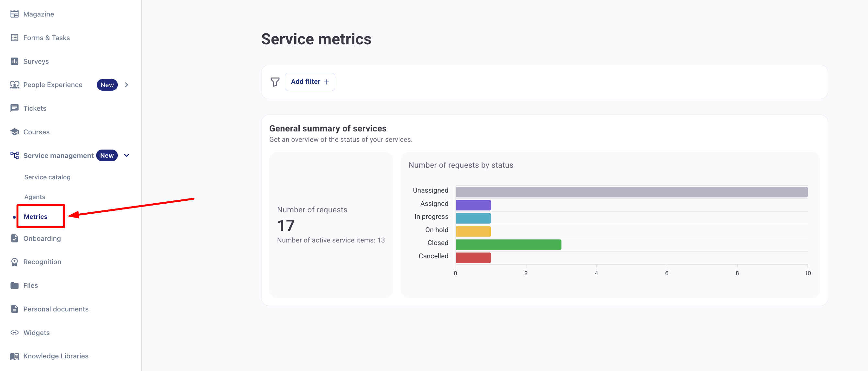Click the Onboarding checklist document icon

pyautogui.click(x=15, y=238)
